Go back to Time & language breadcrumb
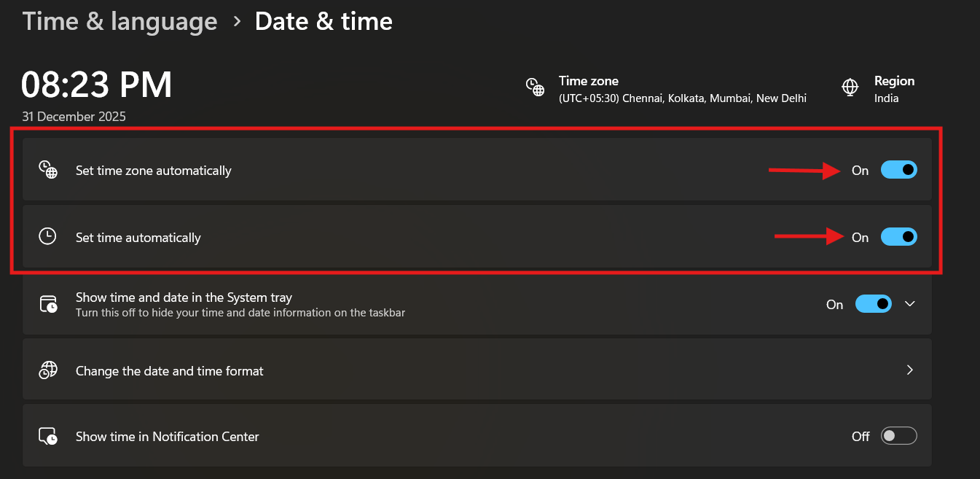This screenshot has width=980, height=479. pyautogui.click(x=119, y=21)
